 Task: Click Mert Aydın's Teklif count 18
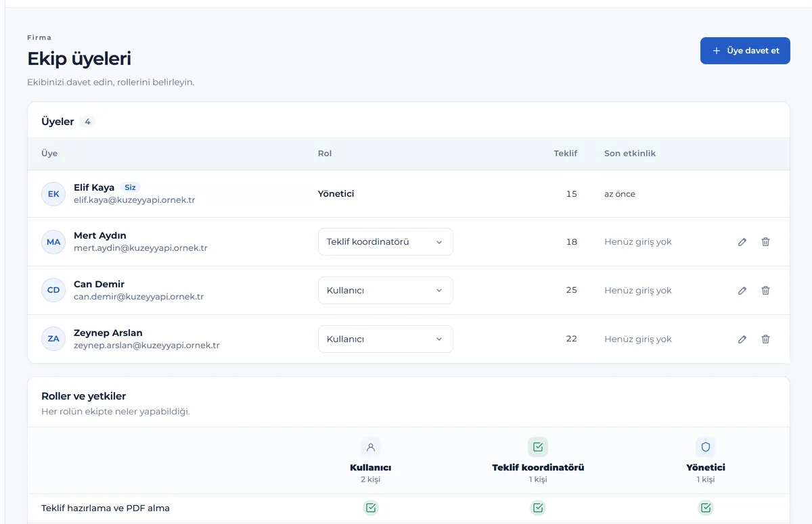(x=572, y=242)
